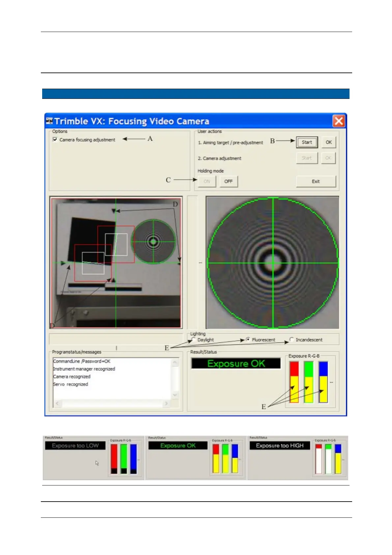
Task: Click the green 'Exposure OK' status in the main dialog
Action: pos(236,364)
